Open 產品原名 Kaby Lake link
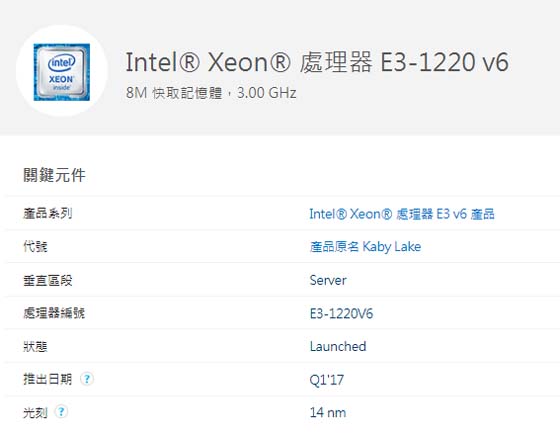 coord(365,247)
